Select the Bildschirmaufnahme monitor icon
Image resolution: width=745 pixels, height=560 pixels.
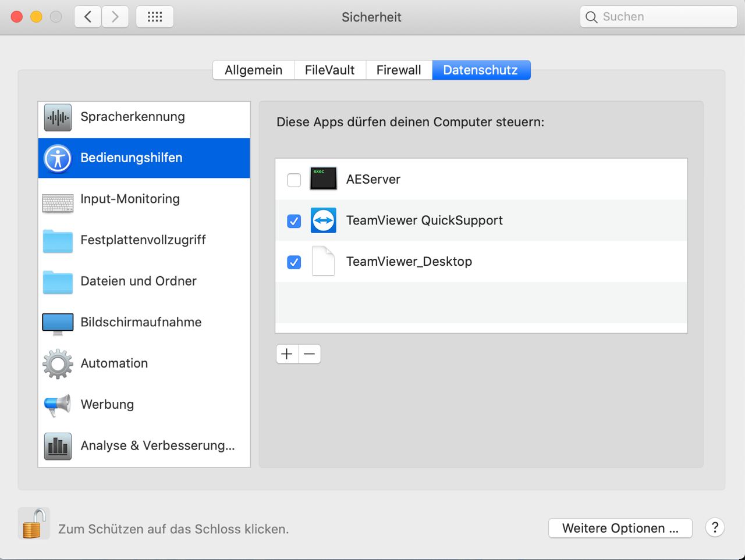pyautogui.click(x=58, y=323)
